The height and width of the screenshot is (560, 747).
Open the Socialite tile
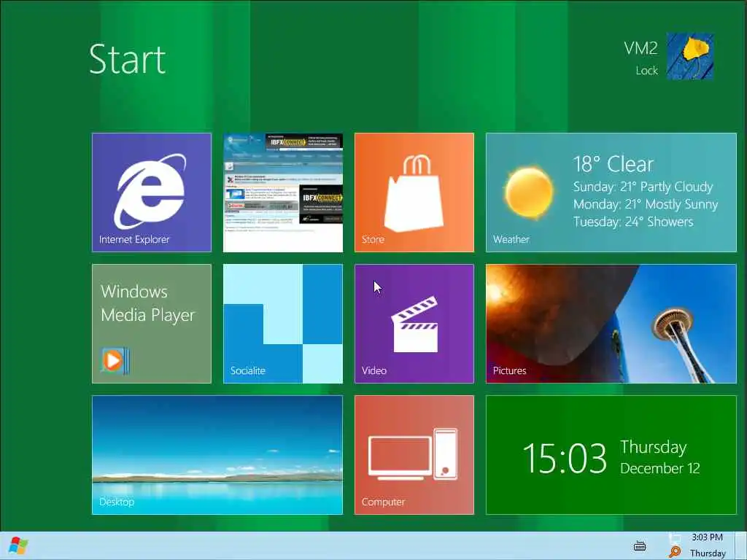[x=283, y=324]
